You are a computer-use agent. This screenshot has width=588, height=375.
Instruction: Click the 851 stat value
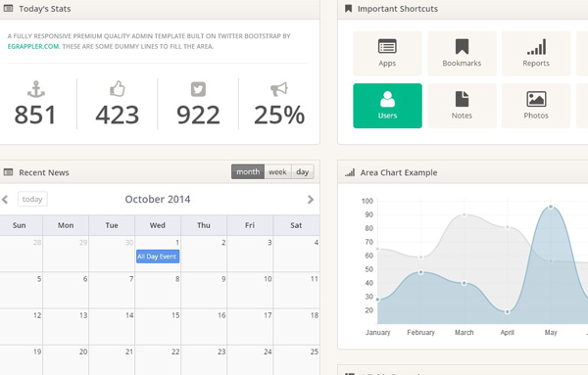pyautogui.click(x=35, y=115)
